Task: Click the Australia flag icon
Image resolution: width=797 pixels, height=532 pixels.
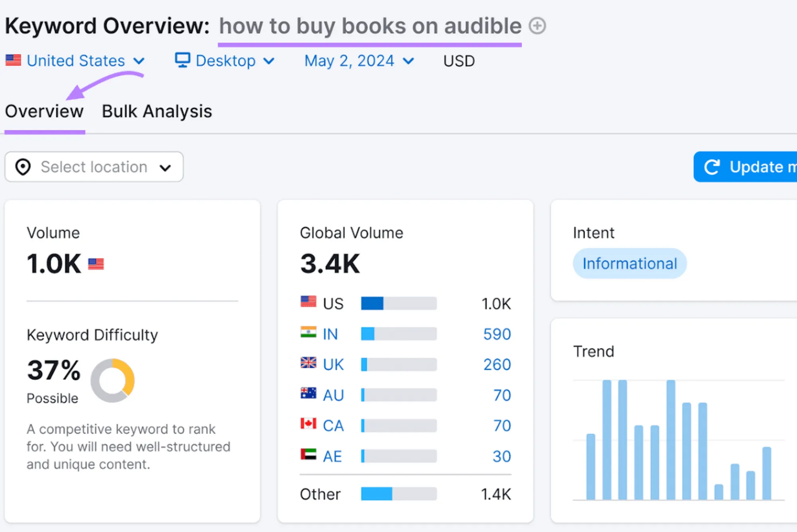Action: point(308,393)
